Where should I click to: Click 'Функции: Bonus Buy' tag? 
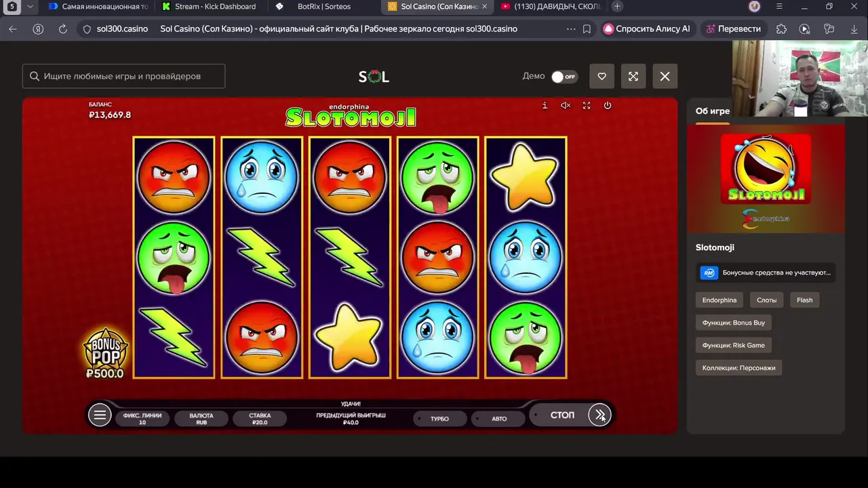pos(734,323)
